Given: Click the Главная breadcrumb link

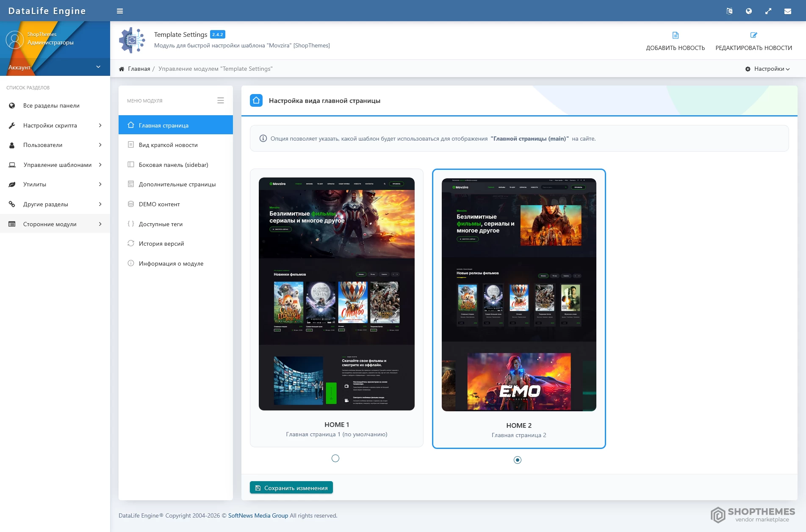Looking at the screenshot, I should (139, 69).
